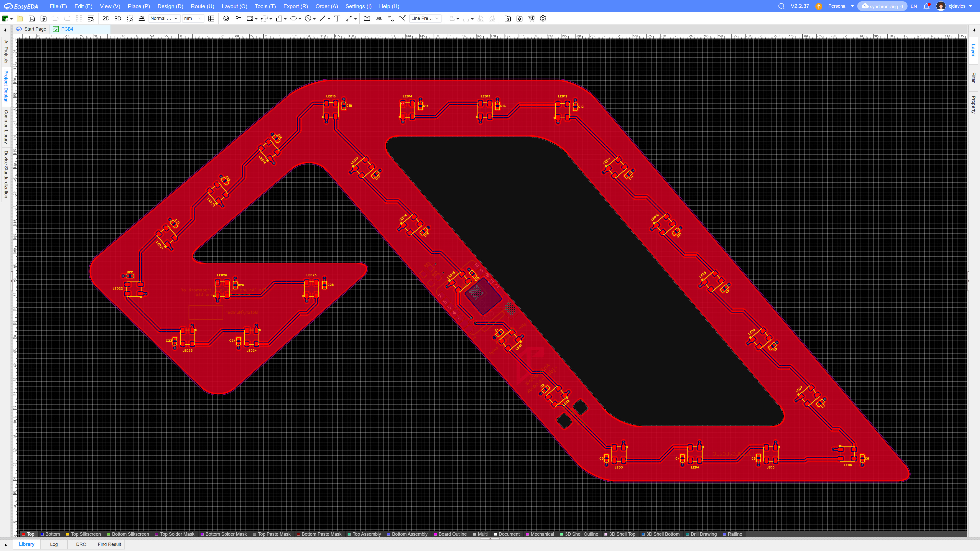Select the Text placement tool

337,18
